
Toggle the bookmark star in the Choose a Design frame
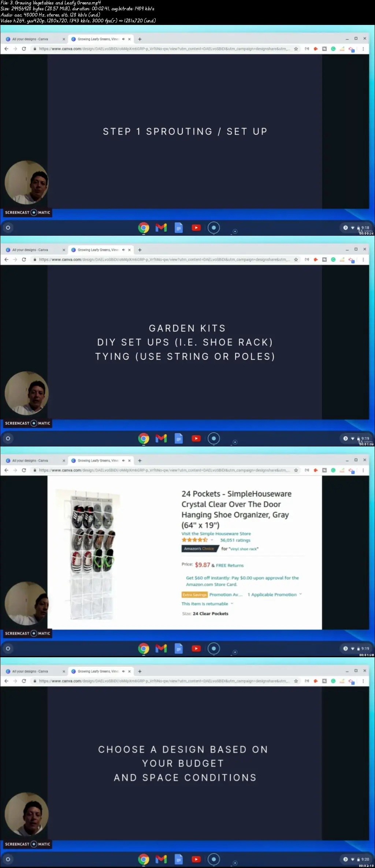coord(296,681)
